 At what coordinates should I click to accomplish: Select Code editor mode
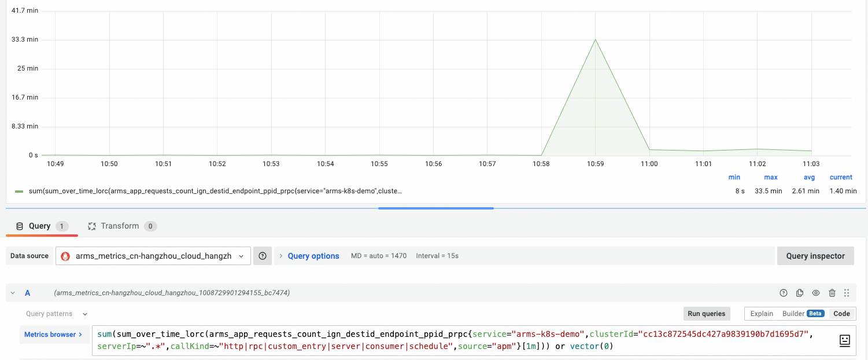(x=841, y=314)
